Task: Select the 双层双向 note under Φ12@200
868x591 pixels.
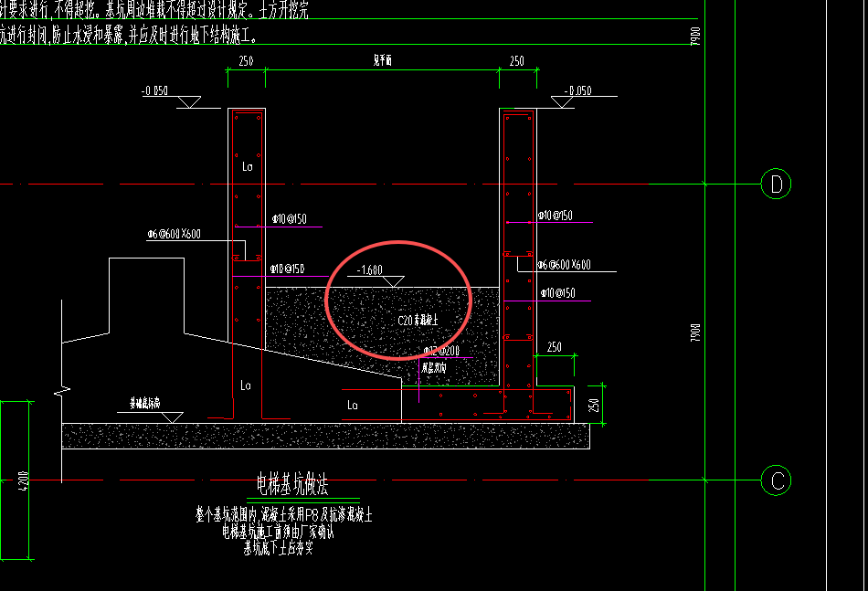Action: coord(434,367)
